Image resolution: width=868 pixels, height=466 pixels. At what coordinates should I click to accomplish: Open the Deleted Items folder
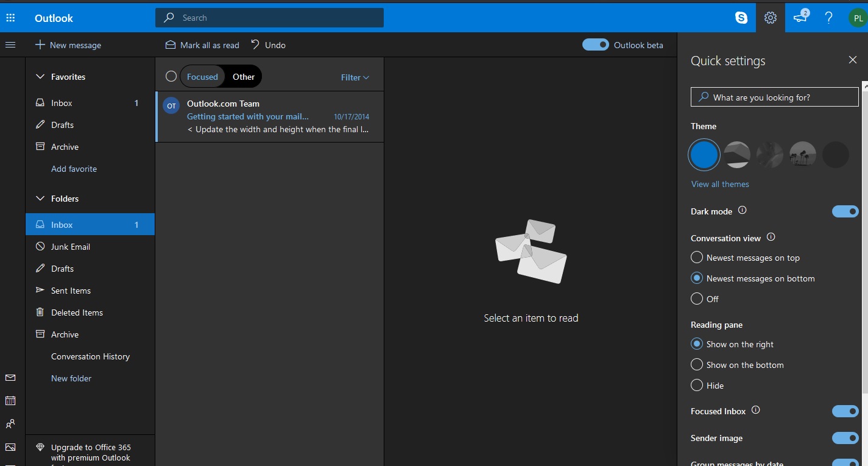coord(90,312)
